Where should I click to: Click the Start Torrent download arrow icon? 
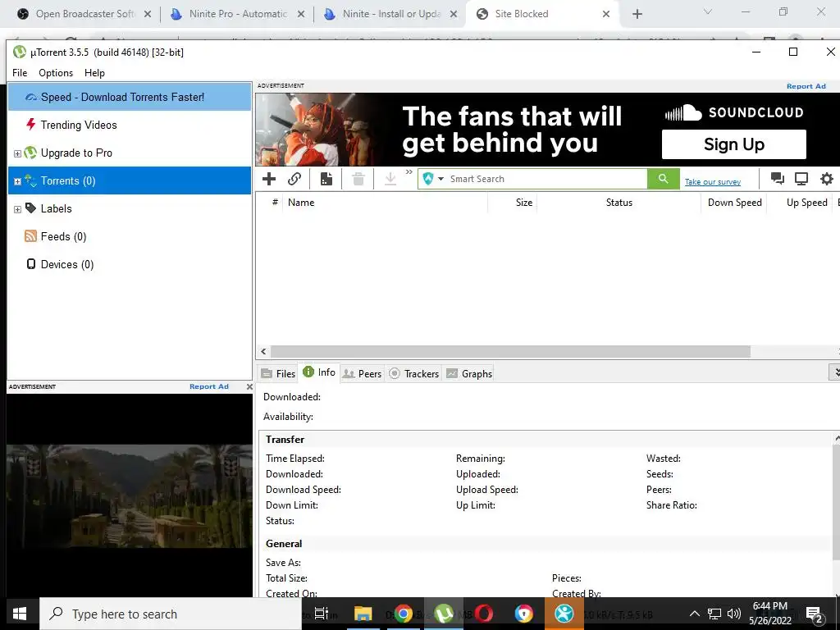coord(390,179)
